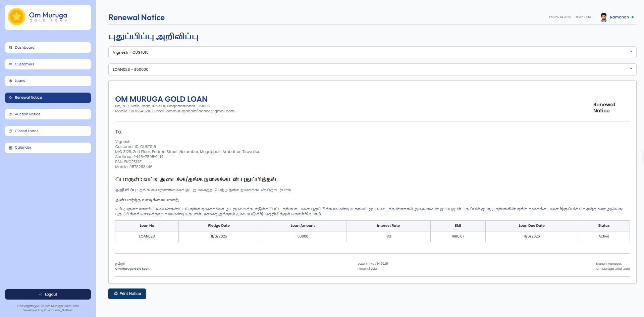Viewport: 644px width, 317px height.
Task: Click the Closed Loans icon
Action: pos(10,131)
